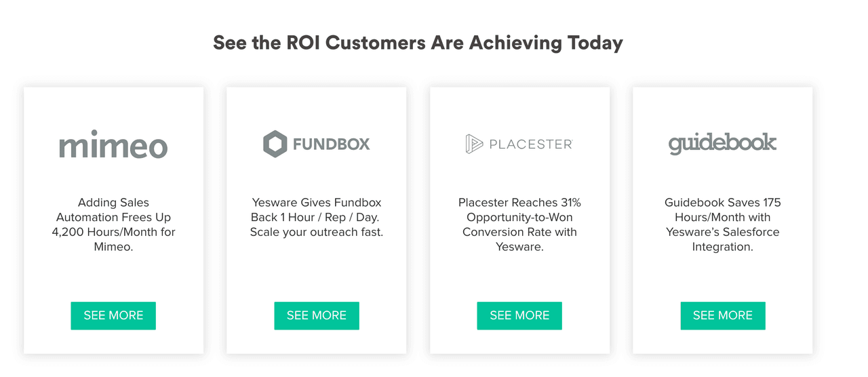This screenshot has width=868, height=377.
Task: Open SEE MORE for the Guidebook story
Action: [722, 315]
